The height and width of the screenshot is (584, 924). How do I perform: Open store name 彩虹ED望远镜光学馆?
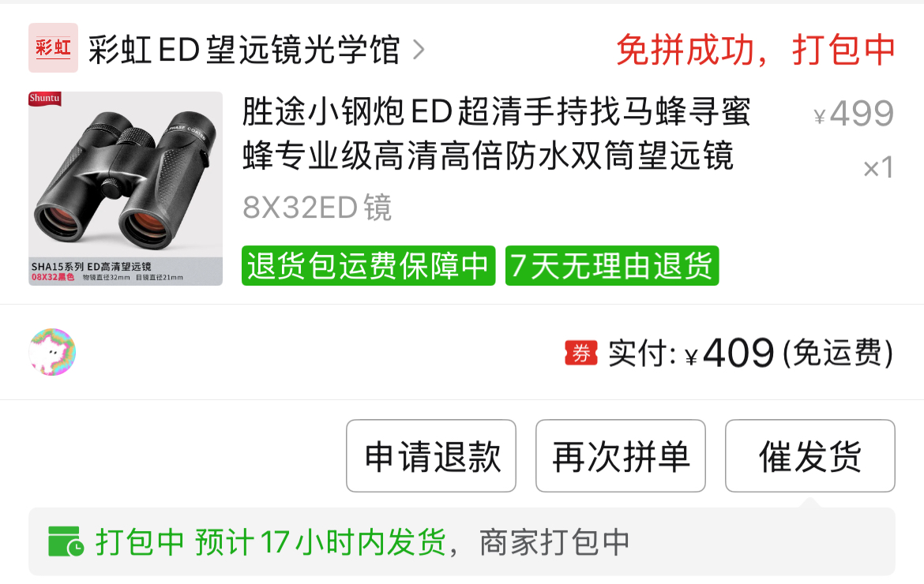[x=244, y=50]
